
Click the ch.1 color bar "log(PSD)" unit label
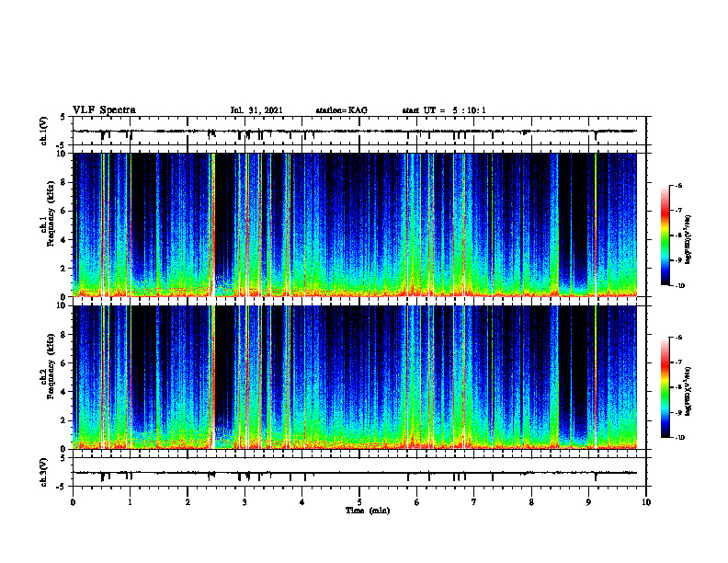tap(688, 240)
